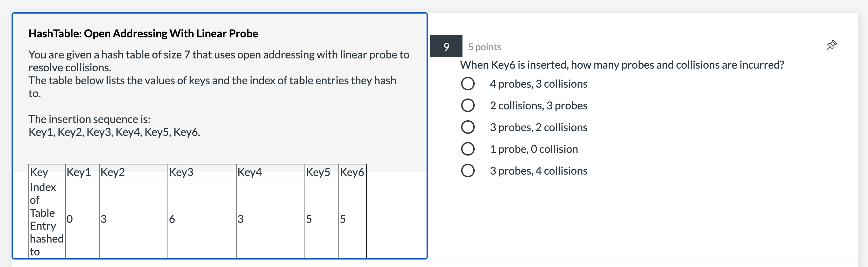This screenshot has width=868, height=267.
Task: Click the Key5 header cell
Action: (322, 172)
